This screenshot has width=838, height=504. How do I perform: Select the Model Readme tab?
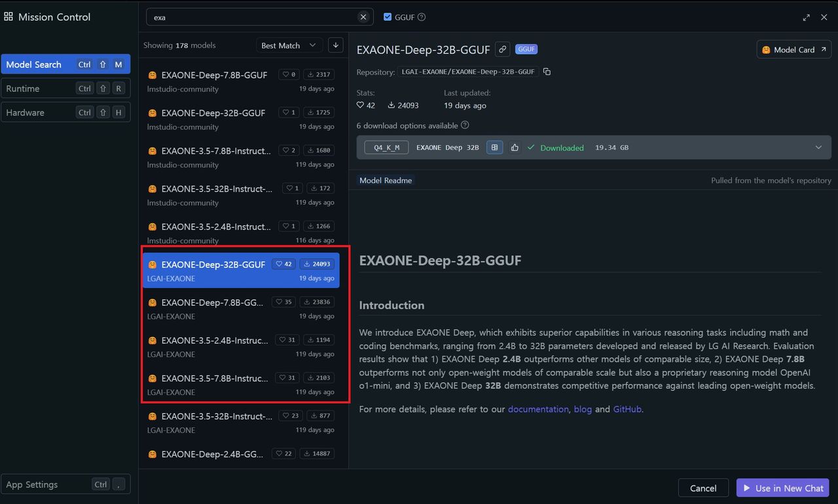click(386, 180)
